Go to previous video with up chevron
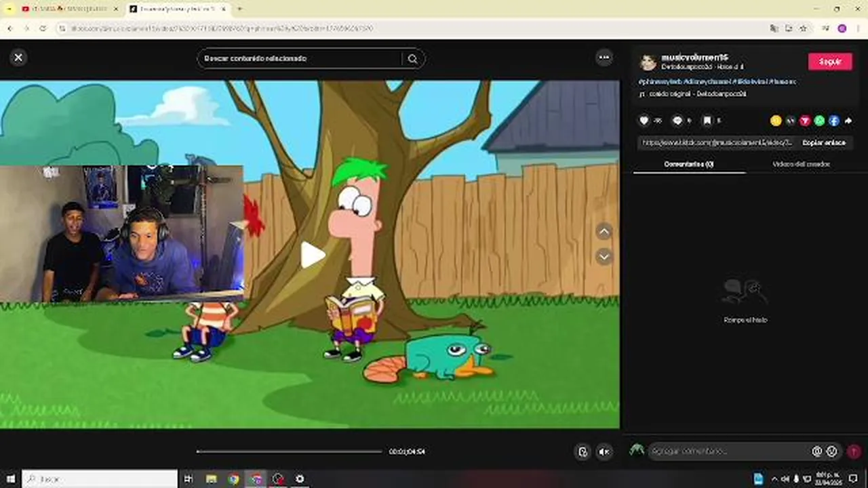The height and width of the screenshot is (488, 868). 604,232
